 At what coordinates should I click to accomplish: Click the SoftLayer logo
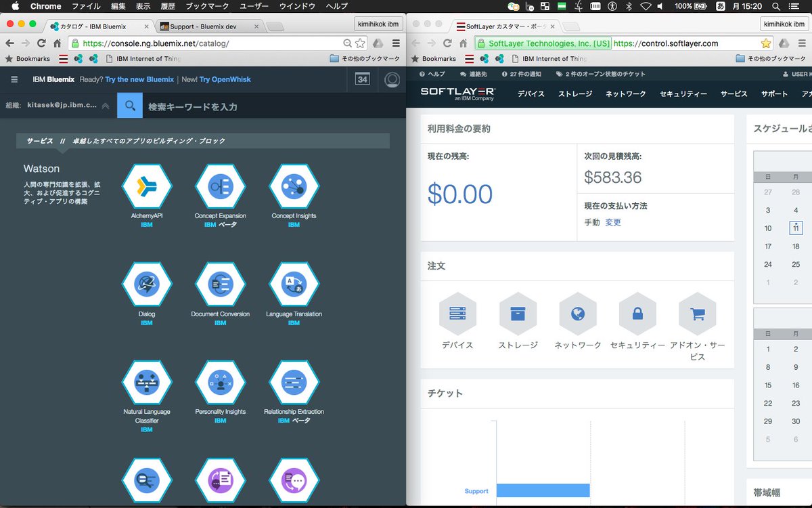tap(457, 93)
